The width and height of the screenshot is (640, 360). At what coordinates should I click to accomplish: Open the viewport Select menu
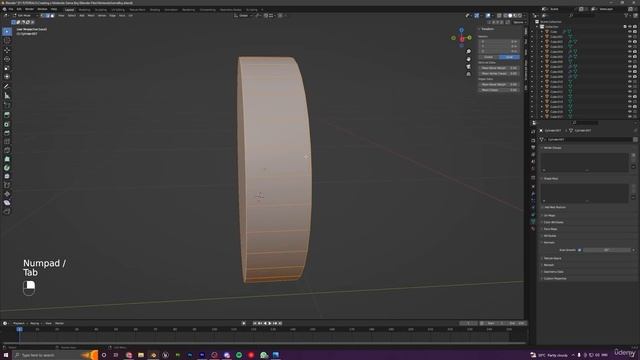click(x=72, y=16)
